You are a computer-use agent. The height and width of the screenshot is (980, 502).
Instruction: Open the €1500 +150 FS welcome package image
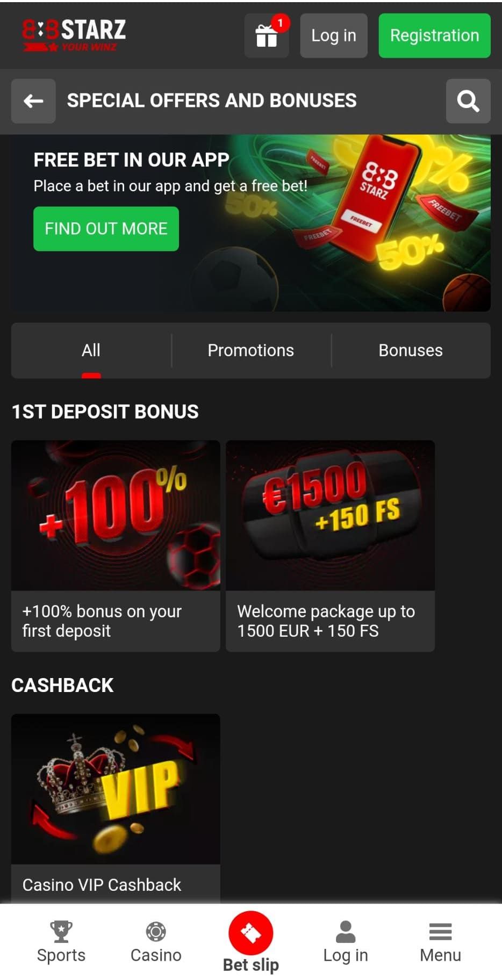(330, 515)
